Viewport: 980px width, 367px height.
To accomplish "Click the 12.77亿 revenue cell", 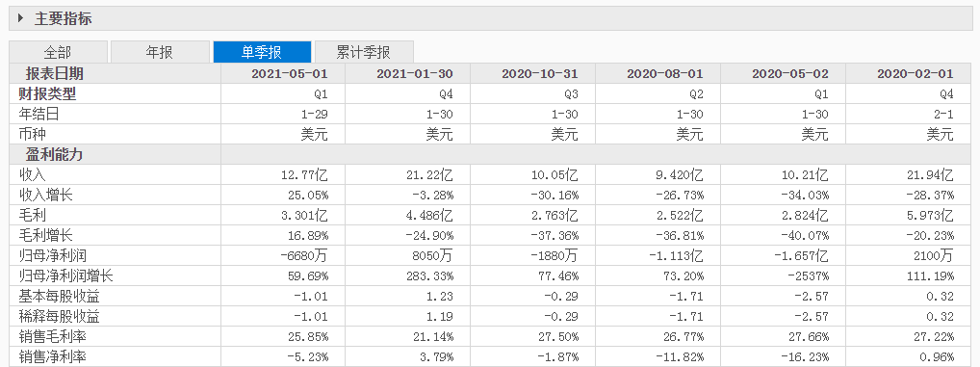I will point(304,175).
